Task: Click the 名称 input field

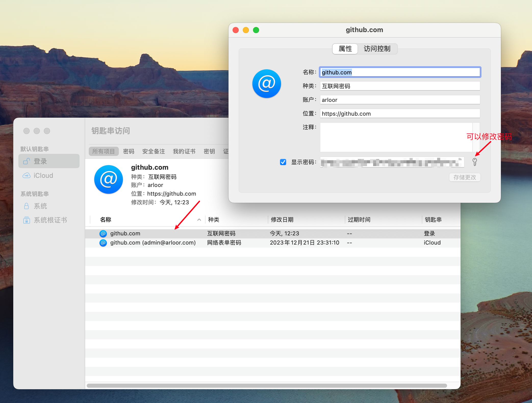Action: tap(400, 72)
